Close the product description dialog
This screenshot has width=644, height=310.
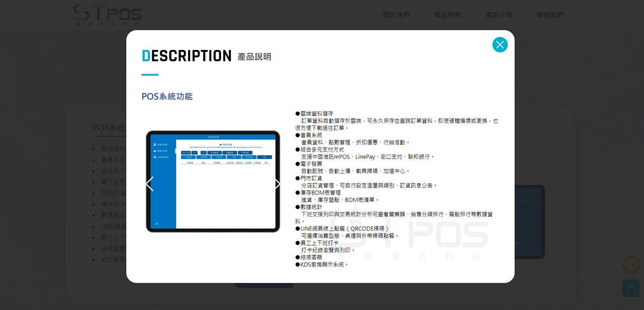500,45
